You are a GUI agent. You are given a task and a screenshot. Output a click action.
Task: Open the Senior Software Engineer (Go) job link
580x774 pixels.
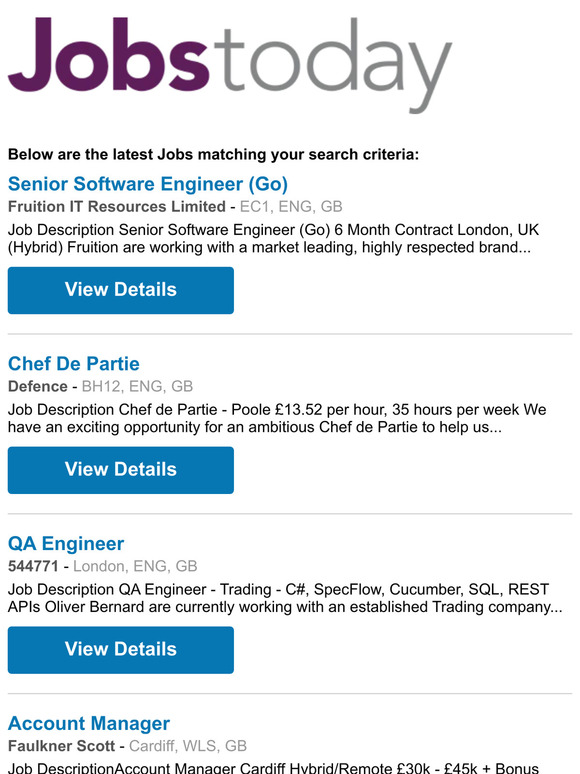pyautogui.click(x=148, y=184)
